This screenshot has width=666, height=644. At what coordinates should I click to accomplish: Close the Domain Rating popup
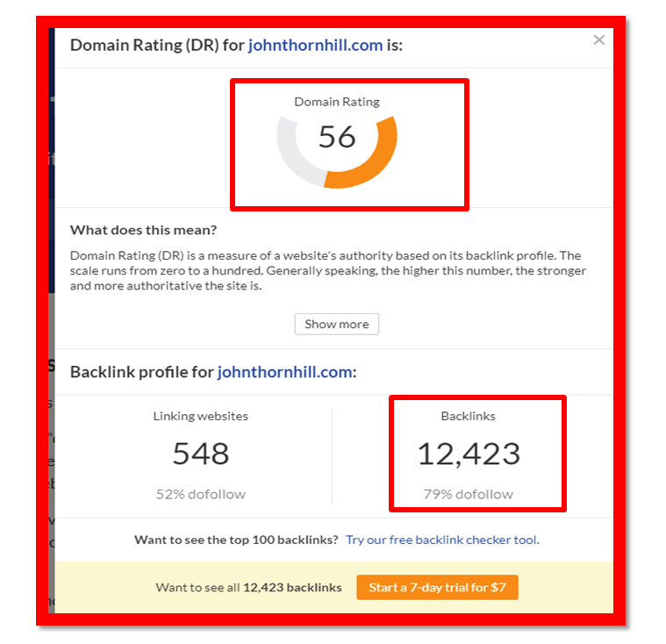[x=599, y=39]
